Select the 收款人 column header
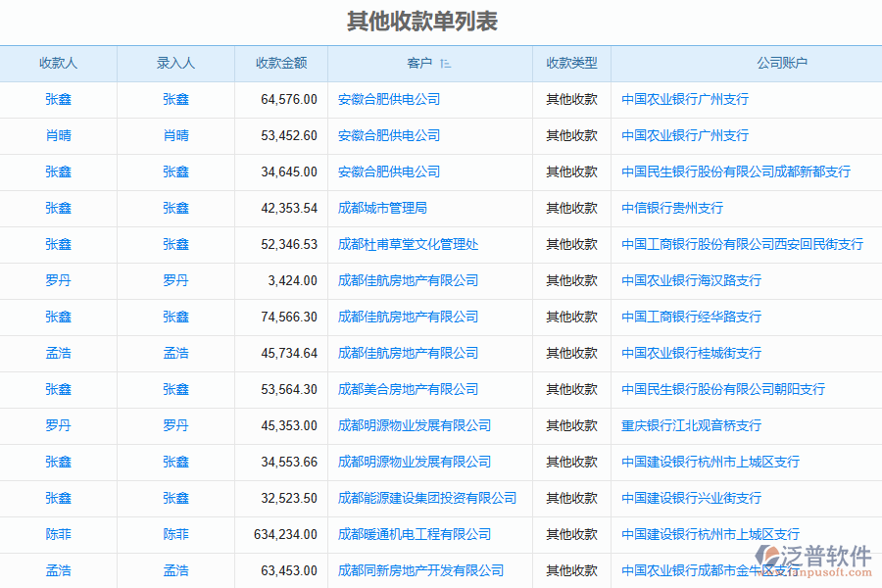This screenshot has height=588, width=882. (58, 63)
